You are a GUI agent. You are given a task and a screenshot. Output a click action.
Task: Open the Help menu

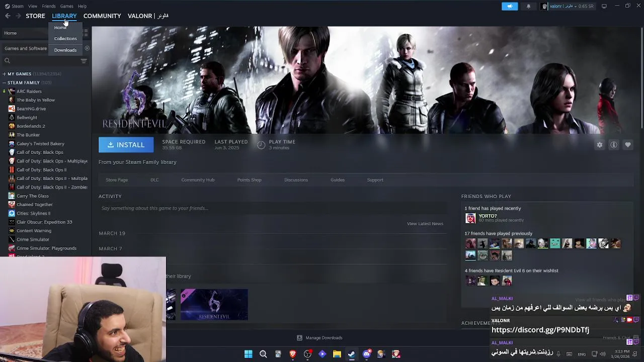point(82,6)
